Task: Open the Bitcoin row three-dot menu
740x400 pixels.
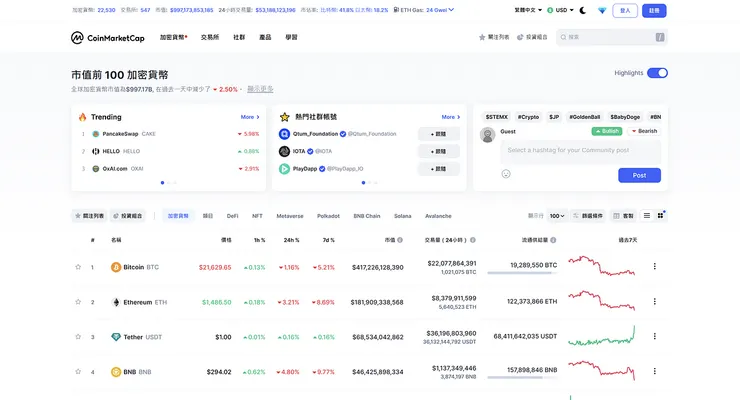Action: pyautogui.click(x=655, y=267)
